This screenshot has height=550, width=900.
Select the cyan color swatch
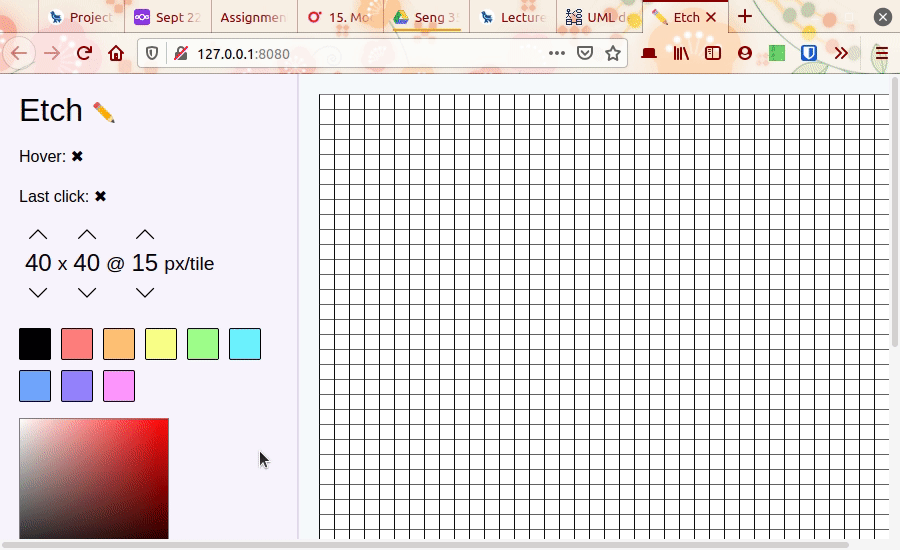pos(245,344)
